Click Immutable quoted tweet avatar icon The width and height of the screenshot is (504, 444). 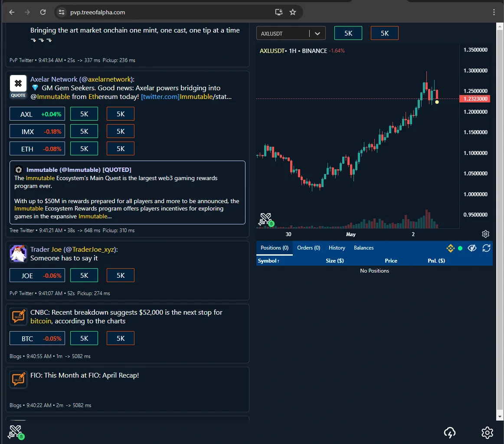pos(19,170)
